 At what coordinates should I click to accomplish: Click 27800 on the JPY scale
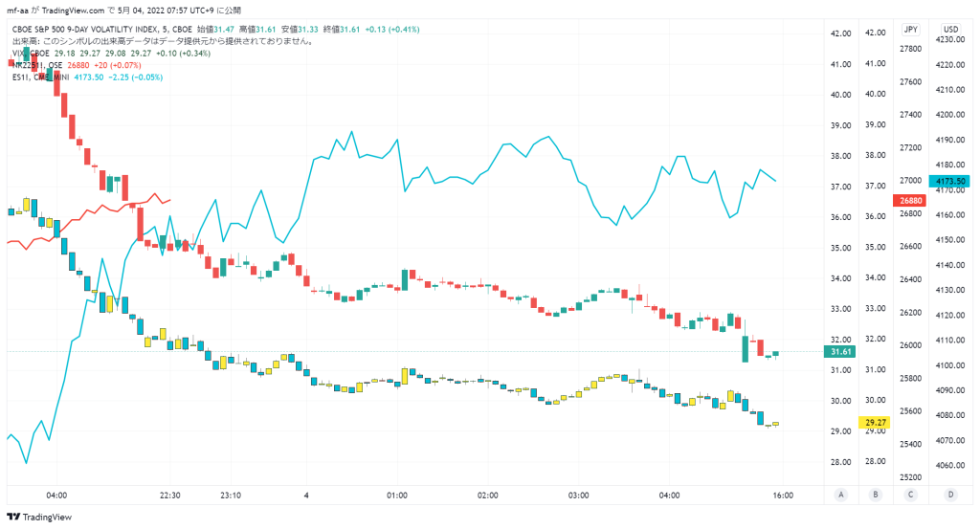[x=910, y=49]
